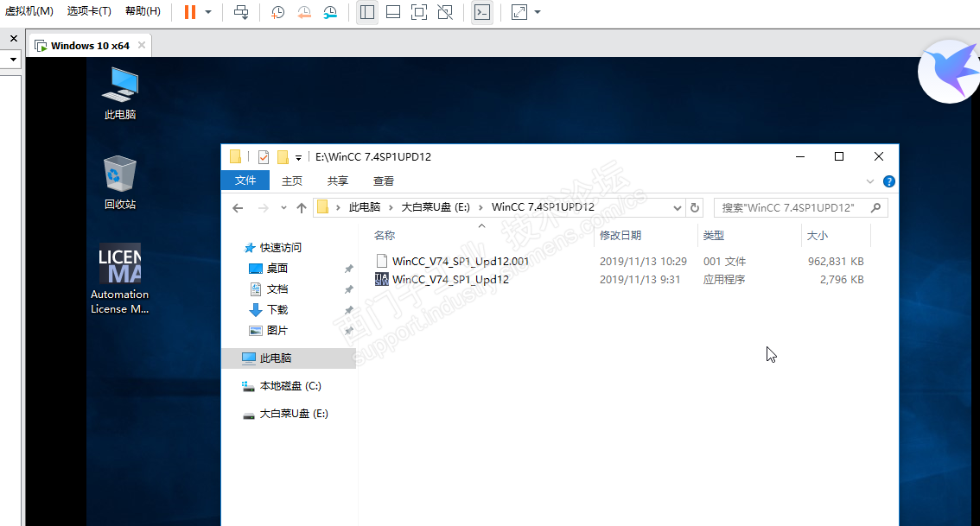The height and width of the screenshot is (526, 980).
Task: Open the 共享 ribbon tab
Action: (338, 181)
